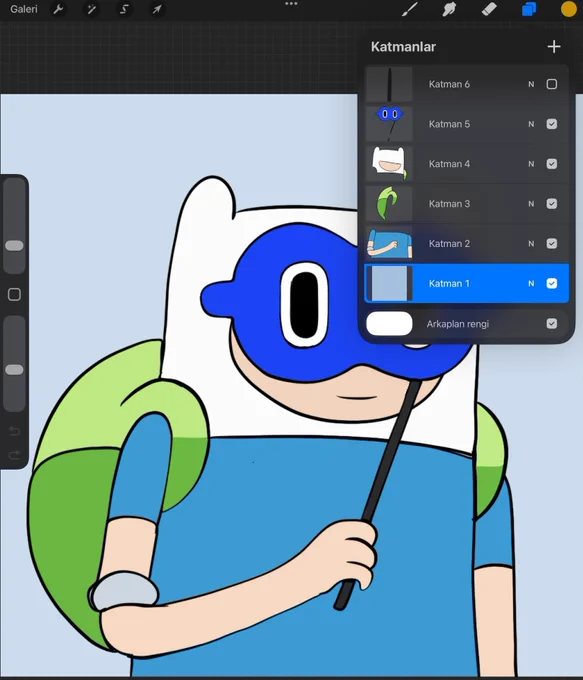Screen dimensions: 583x680
Task: Select layer named Katman 4
Action: pos(449,164)
